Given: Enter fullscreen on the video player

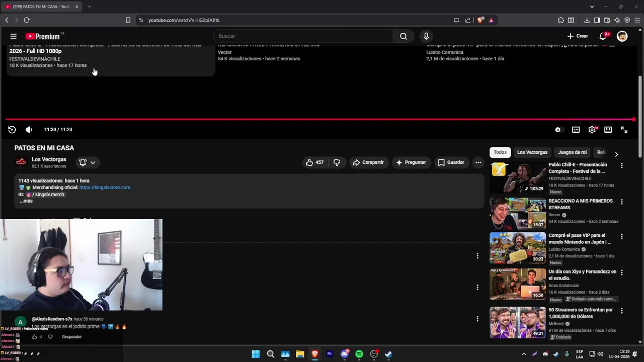Looking at the screenshot, I should pyautogui.click(x=624, y=130).
